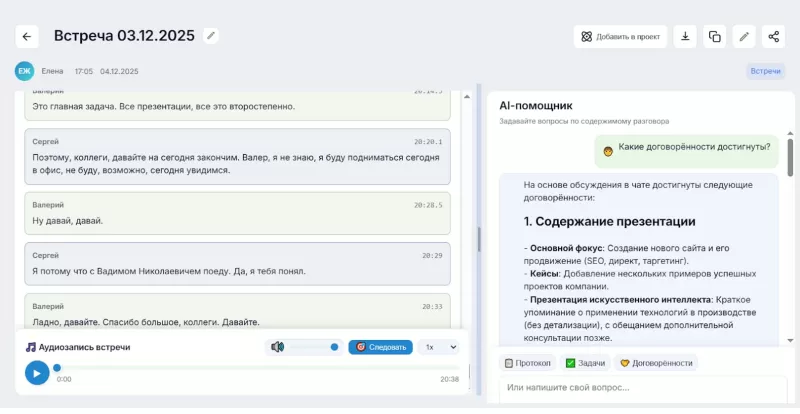Mute audio with the speaker icon

(278, 347)
